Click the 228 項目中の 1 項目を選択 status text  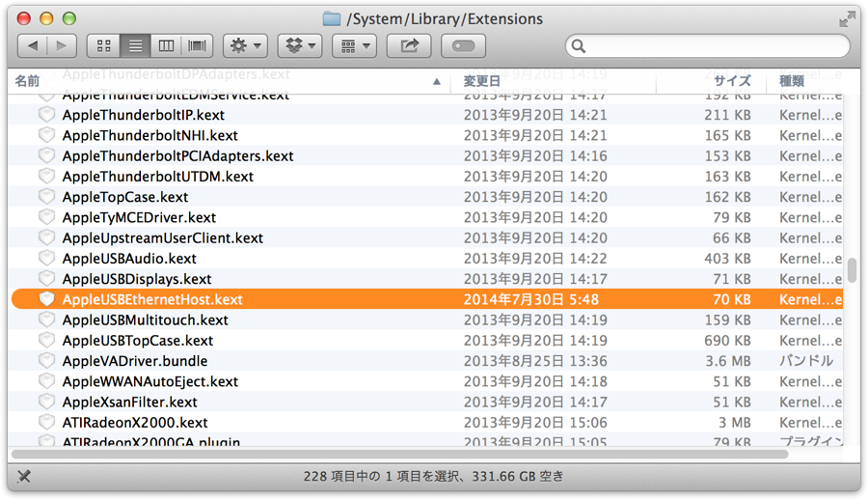click(381, 476)
